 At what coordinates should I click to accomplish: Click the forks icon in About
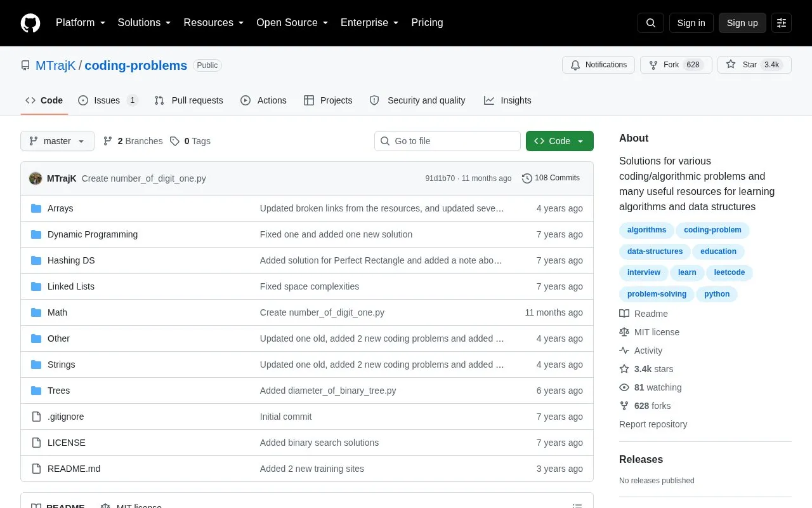[624, 406]
